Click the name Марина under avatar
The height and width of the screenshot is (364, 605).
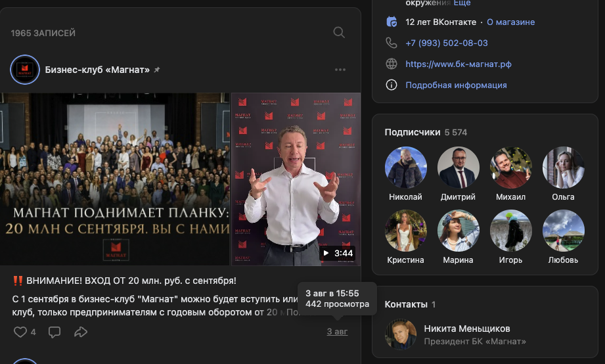pos(458,260)
